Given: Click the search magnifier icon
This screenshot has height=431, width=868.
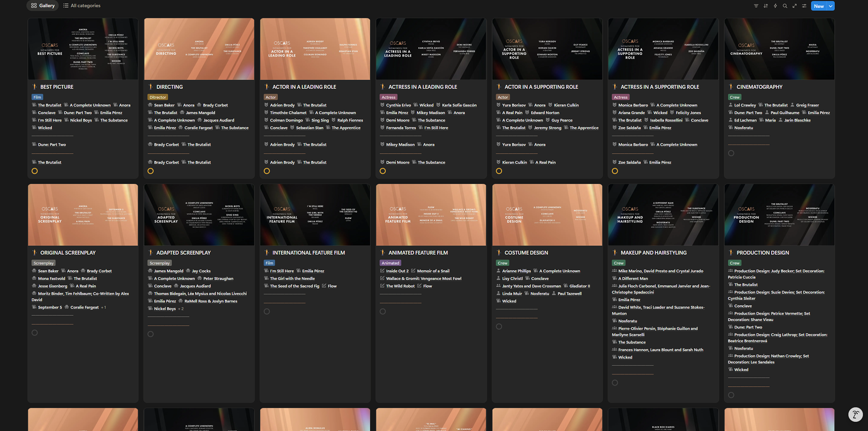Looking at the screenshot, I should [x=785, y=6].
